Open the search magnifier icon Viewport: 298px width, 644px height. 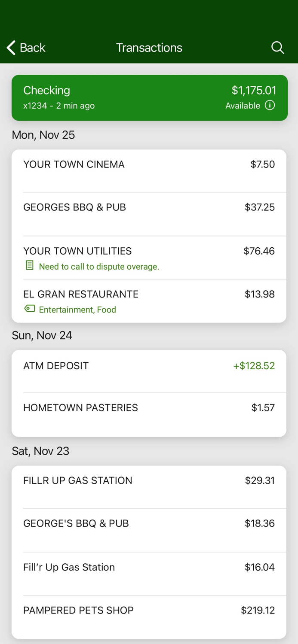(277, 48)
